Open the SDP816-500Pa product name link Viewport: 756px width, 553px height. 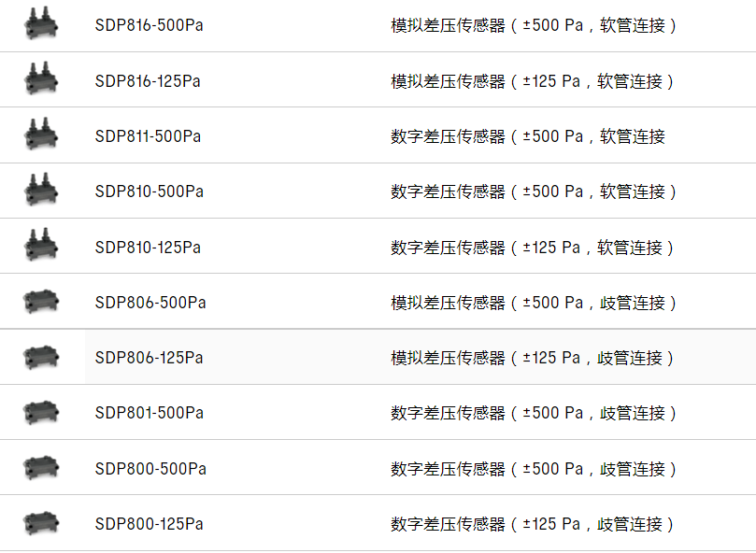(149, 25)
